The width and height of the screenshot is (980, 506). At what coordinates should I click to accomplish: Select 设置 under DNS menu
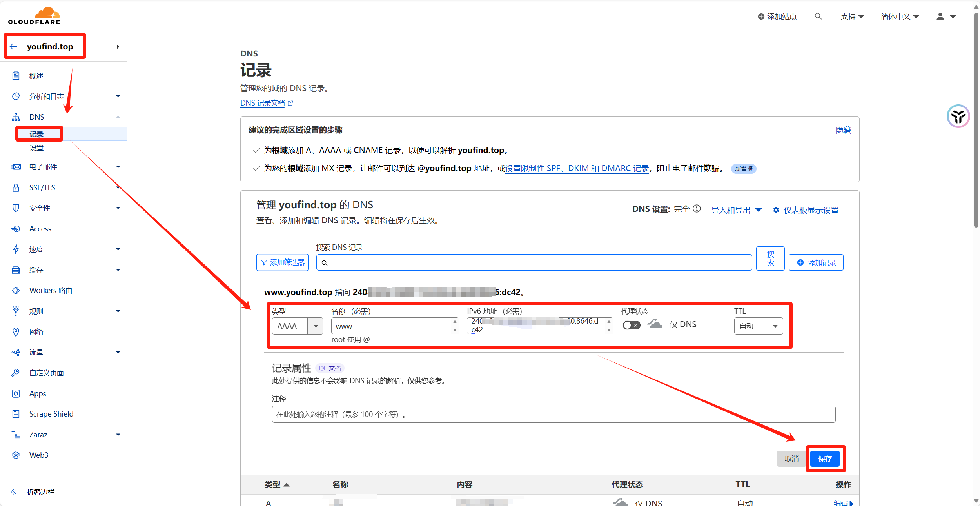point(36,148)
